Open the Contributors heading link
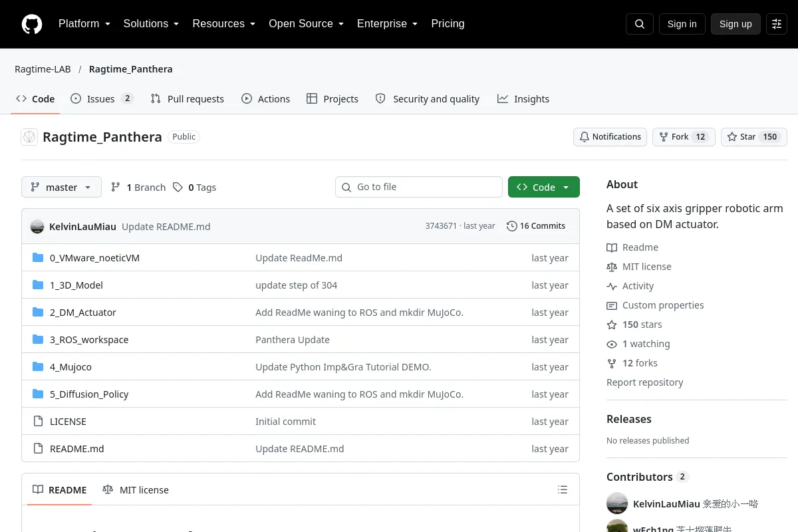 tap(647, 477)
